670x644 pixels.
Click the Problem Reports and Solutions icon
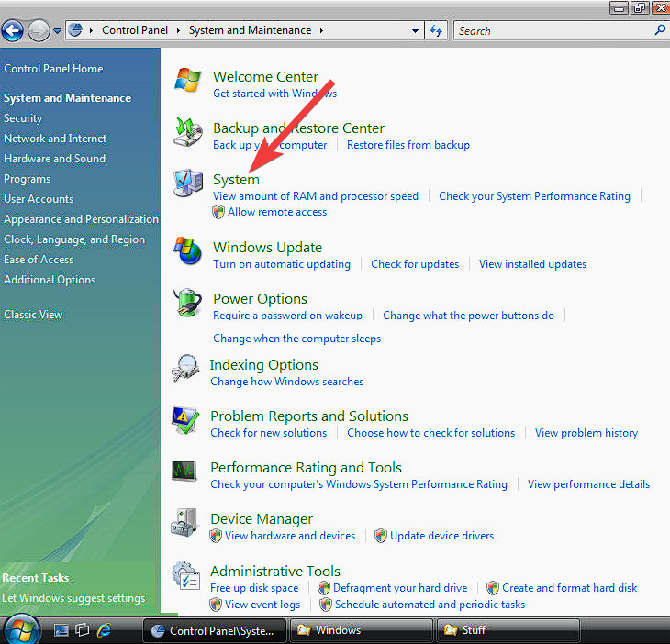pyautogui.click(x=185, y=421)
